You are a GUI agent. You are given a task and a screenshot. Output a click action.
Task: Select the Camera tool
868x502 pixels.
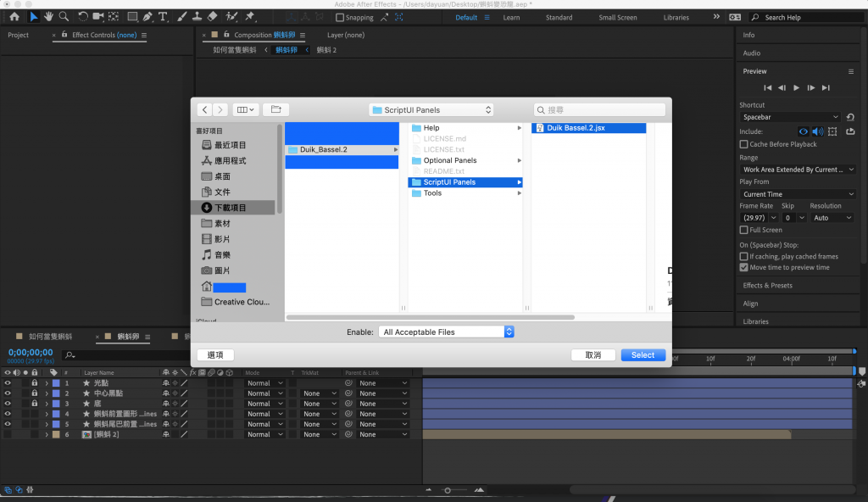coord(98,17)
